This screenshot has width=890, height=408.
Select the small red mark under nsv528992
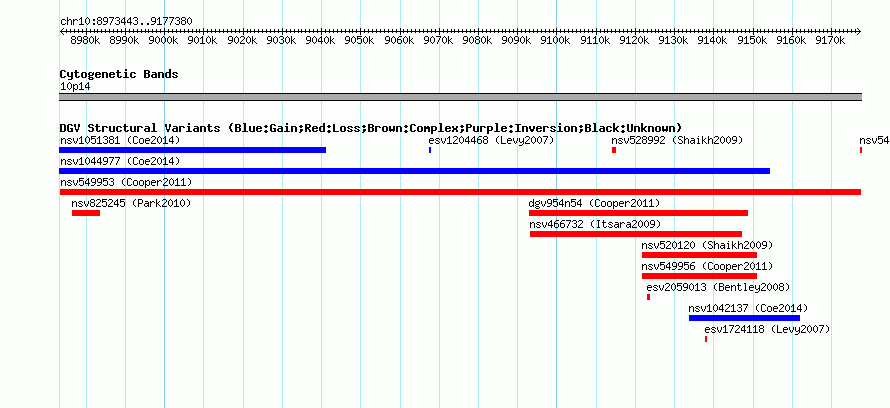pos(614,150)
